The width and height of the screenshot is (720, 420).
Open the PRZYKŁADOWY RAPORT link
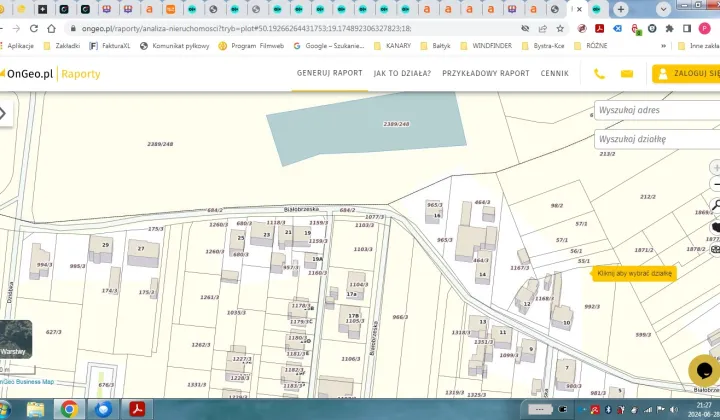[486, 74]
